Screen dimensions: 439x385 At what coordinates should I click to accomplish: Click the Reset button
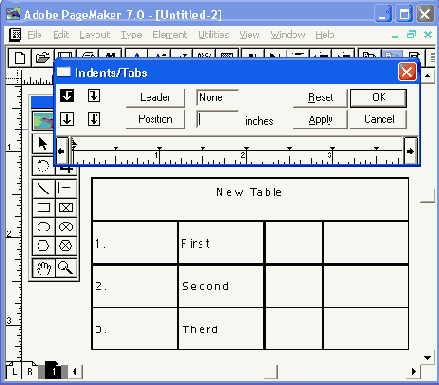320,97
